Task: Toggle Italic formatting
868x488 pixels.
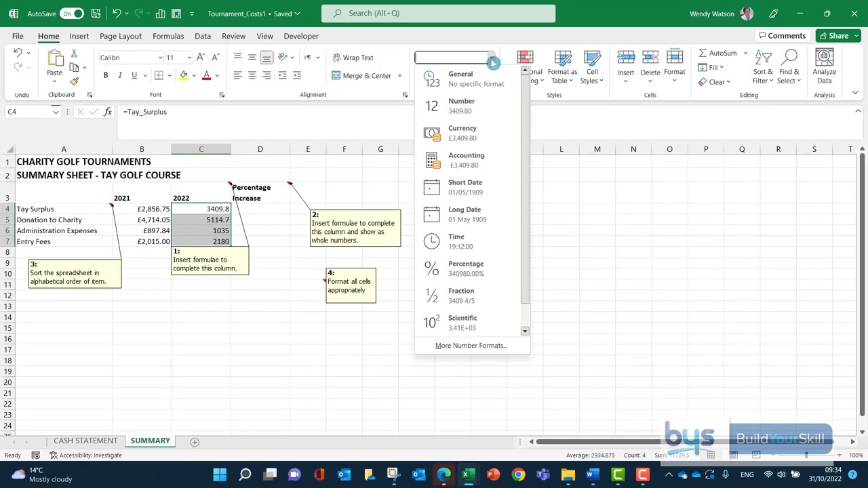Action: pos(120,75)
